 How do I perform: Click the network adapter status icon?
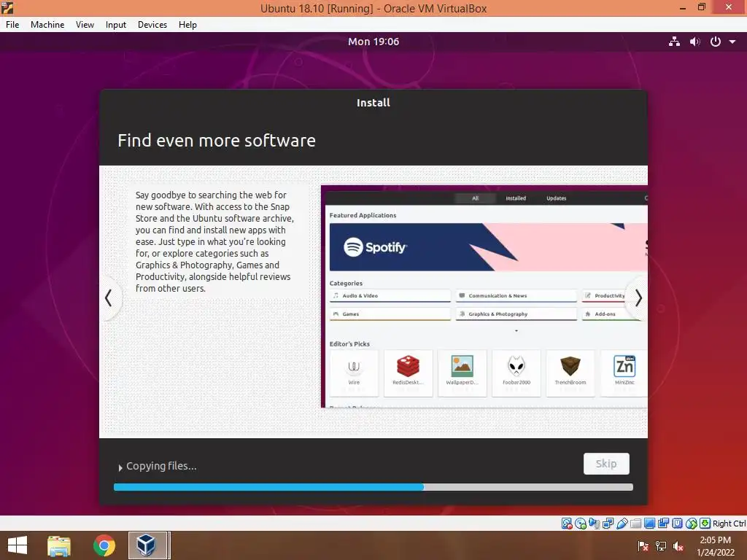pyautogui.click(x=608, y=524)
